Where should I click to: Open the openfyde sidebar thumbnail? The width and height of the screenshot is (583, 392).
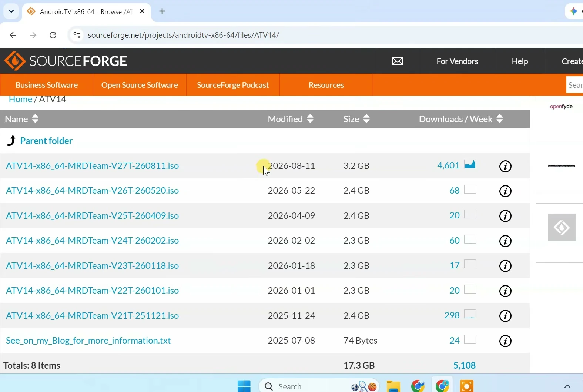coord(561,107)
